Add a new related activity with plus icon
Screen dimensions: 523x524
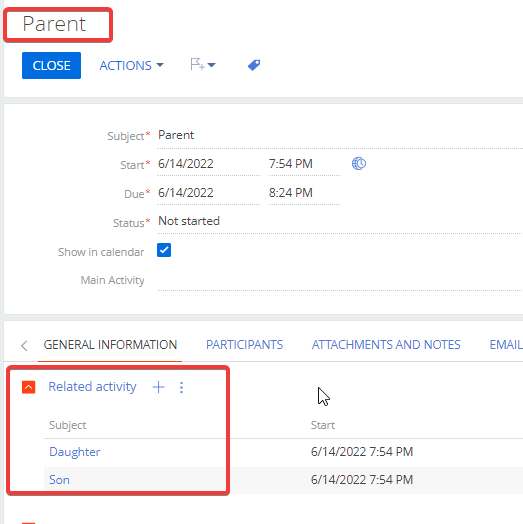coord(158,387)
